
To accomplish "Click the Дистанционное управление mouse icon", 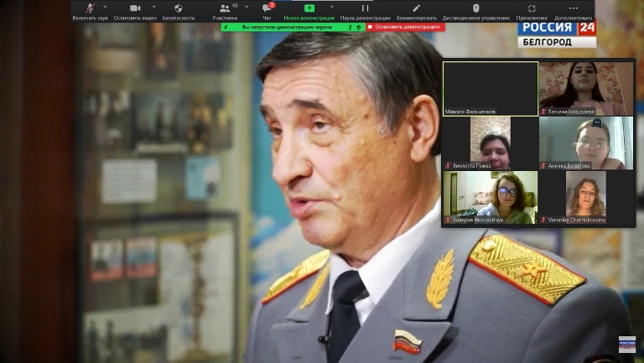I will pyautogui.click(x=475, y=8).
